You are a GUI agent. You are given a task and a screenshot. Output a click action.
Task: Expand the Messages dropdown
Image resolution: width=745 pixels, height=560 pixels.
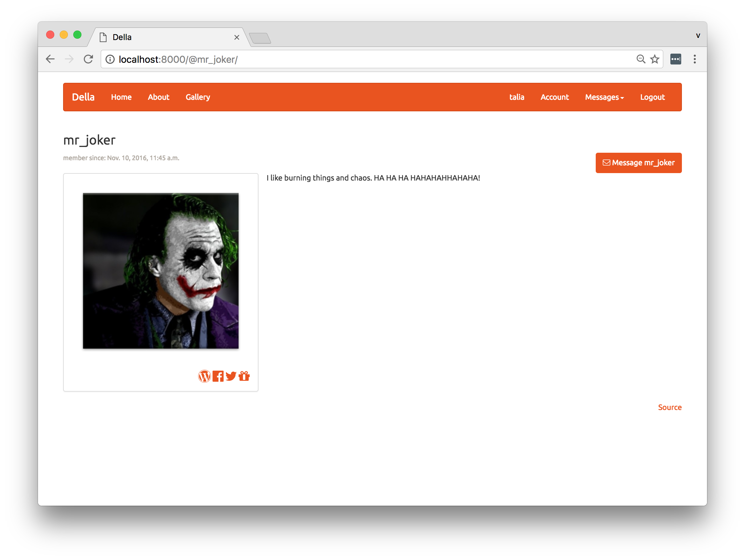[604, 97]
